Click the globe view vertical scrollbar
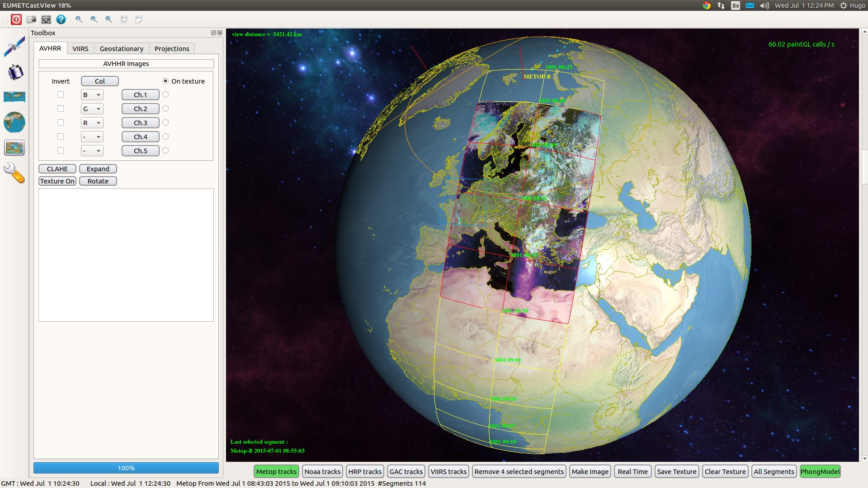The height and width of the screenshot is (488, 868). 864,245
